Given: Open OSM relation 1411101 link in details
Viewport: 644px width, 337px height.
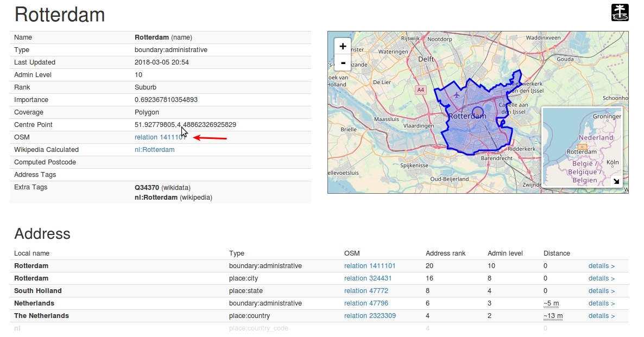Looking at the screenshot, I should [x=161, y=137].
